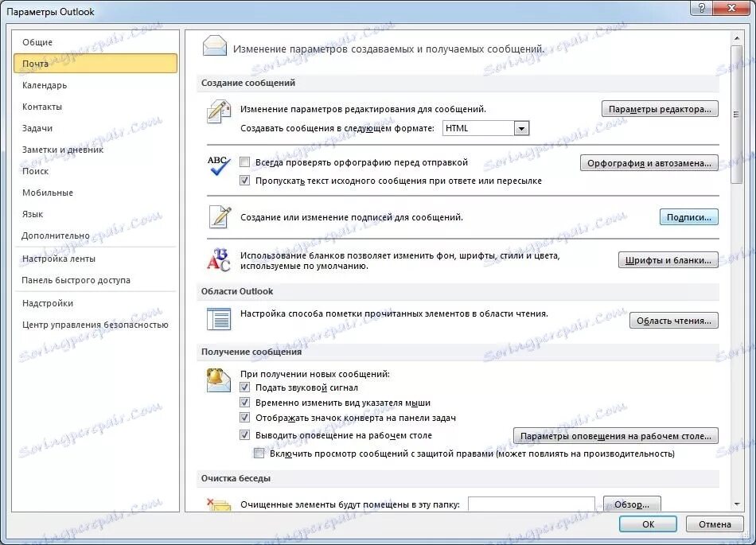
Task: Open the Контакты settings category
Action: (95, 107)
